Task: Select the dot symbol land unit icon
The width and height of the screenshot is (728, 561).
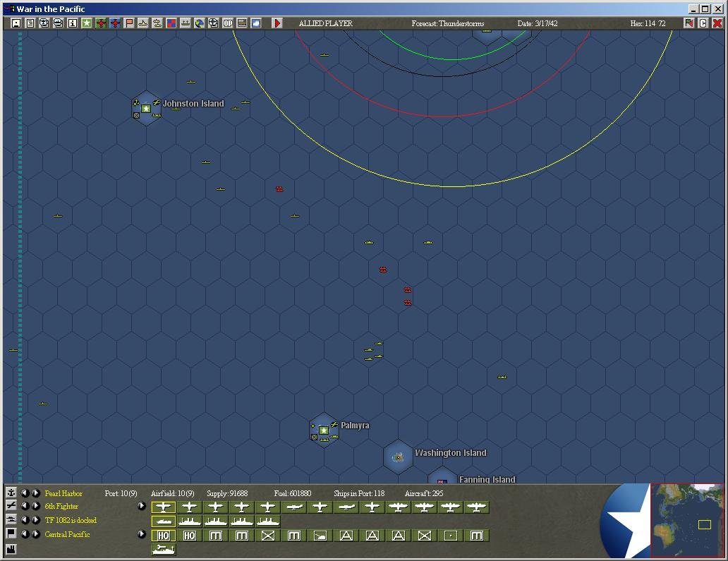Action: [x=450, y=536]
